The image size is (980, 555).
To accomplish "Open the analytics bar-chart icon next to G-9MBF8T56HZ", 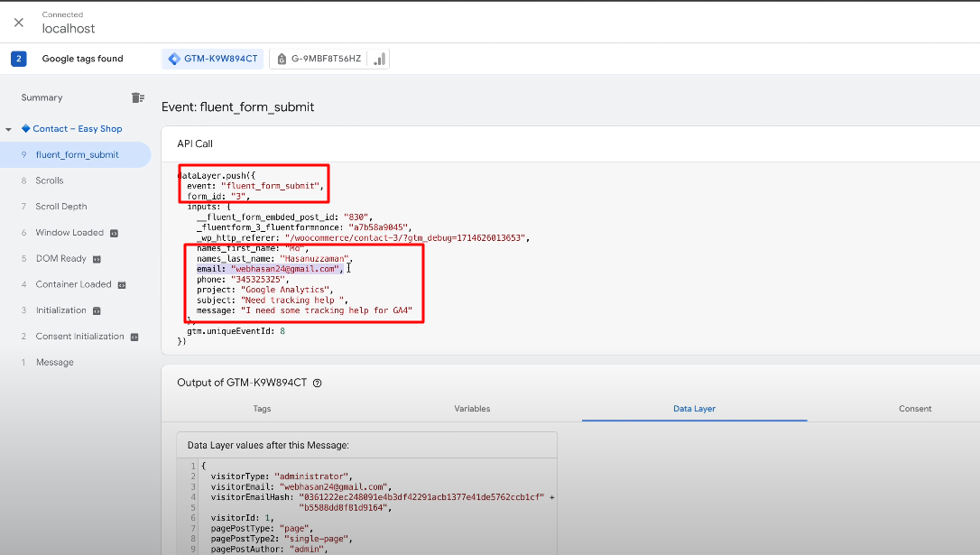I will point(378,58).
